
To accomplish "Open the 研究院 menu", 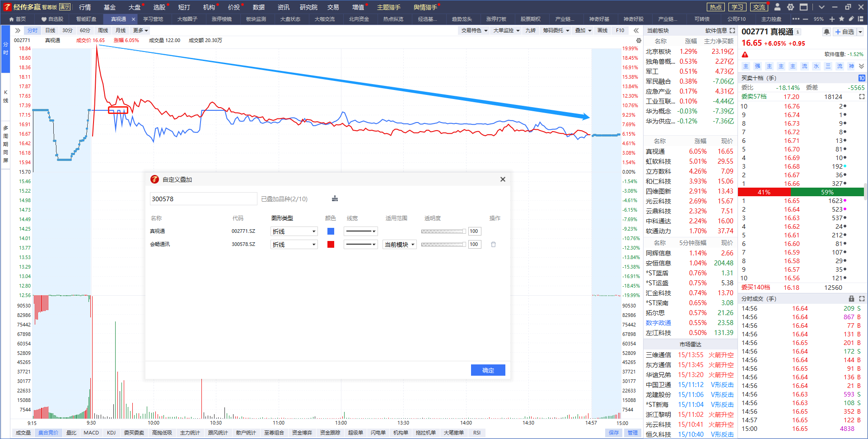I will coord(308,7).
